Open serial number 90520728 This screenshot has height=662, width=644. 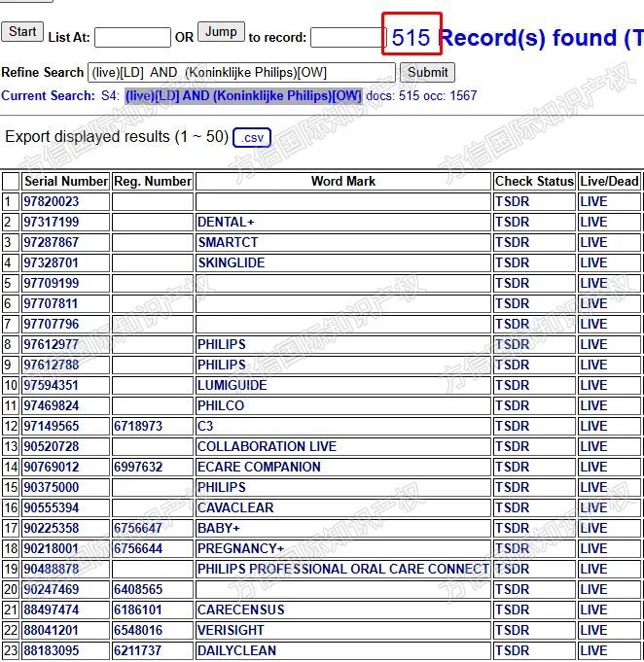[52, 447]
